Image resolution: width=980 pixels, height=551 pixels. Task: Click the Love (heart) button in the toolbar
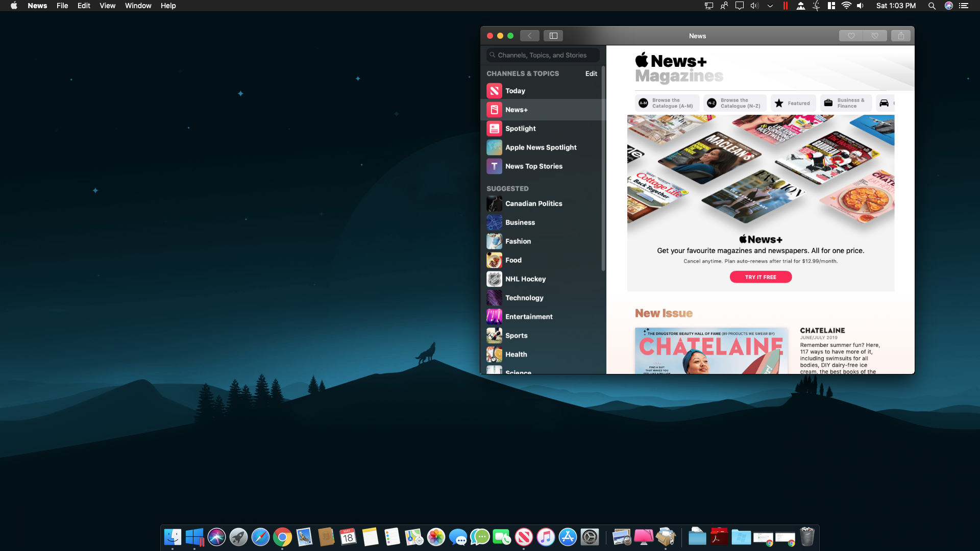[851, 36]
